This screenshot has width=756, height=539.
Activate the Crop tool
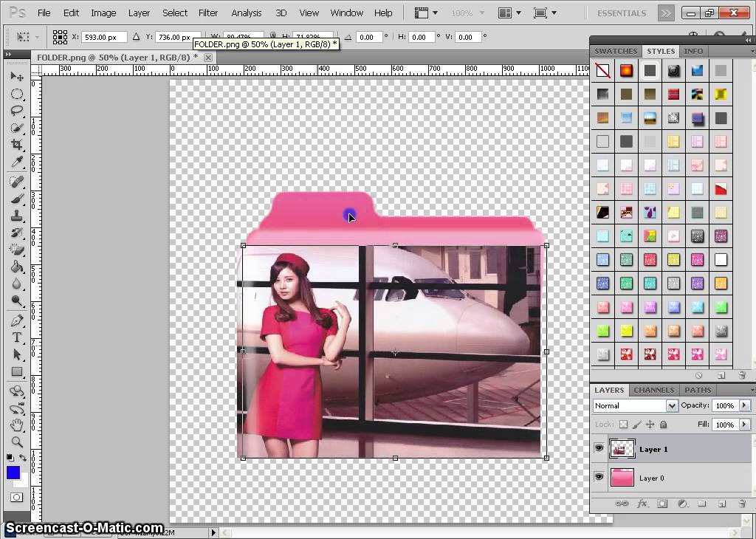17,145
